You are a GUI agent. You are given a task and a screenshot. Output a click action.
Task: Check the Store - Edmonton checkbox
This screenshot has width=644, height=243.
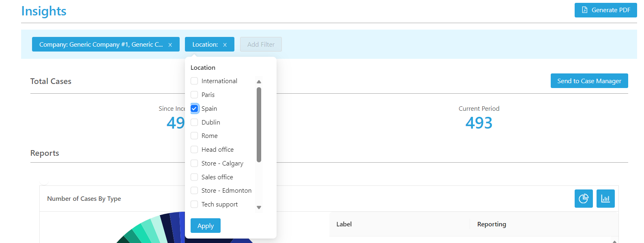[x=194, y=191]
